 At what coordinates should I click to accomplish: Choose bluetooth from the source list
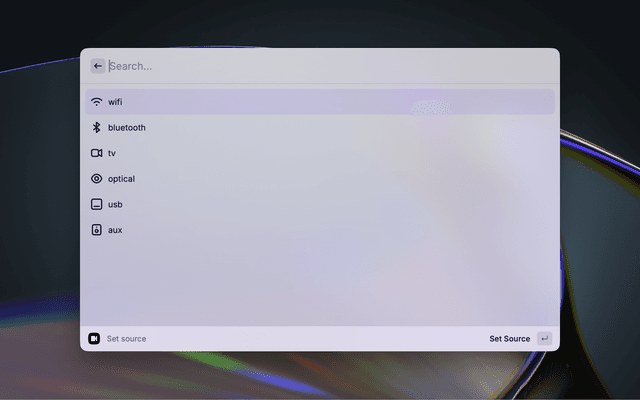[320, 128]
